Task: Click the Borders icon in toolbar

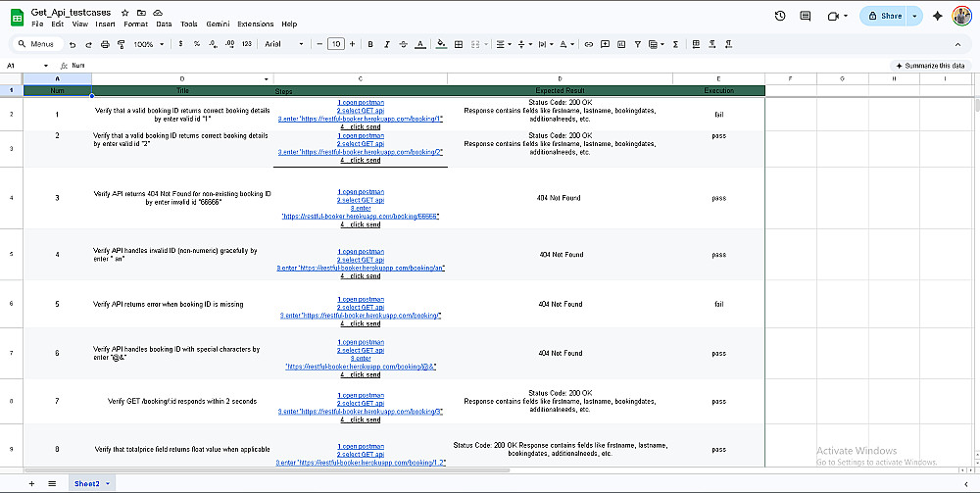Action: [x=457, y=44]
